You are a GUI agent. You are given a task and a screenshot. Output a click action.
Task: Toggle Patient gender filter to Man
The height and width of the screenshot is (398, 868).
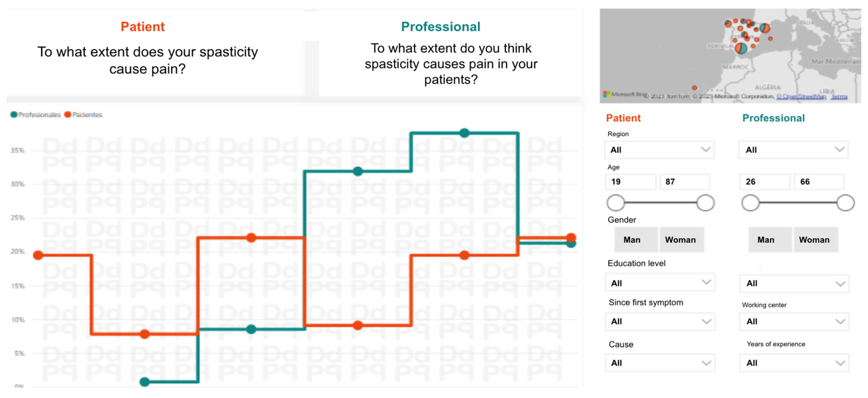632,240
